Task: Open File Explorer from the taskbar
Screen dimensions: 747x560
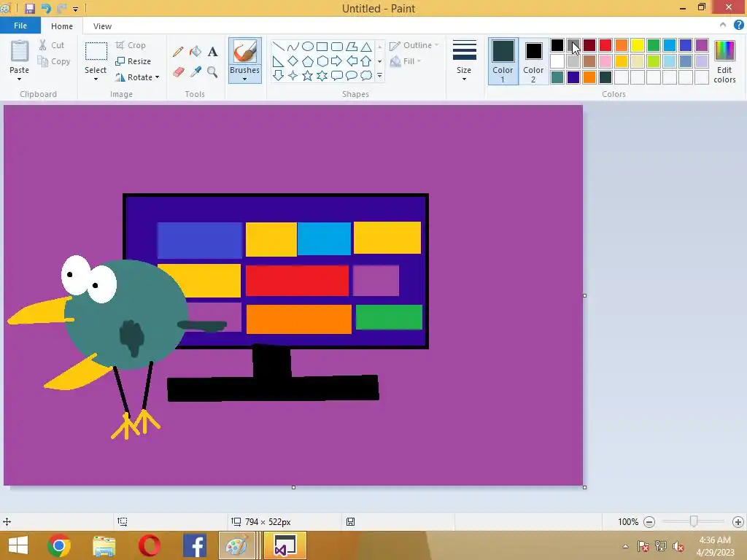Action: 104,545
